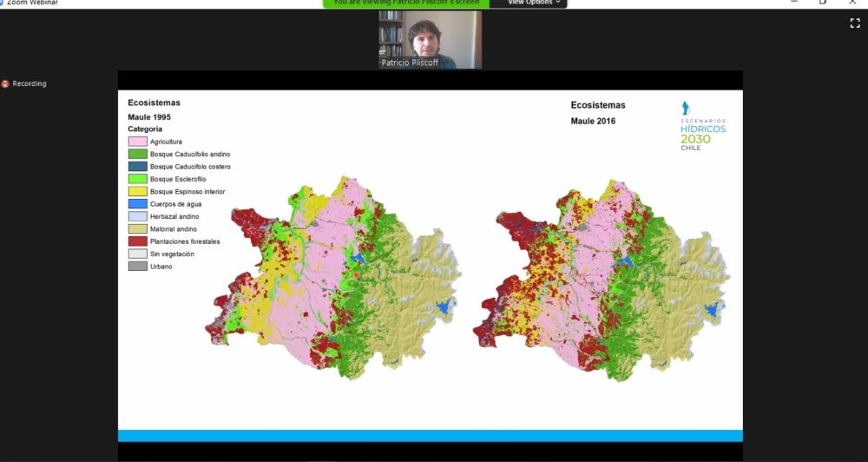
Task: Click the red Recording indicator icon
Action: tap(5, 83)
